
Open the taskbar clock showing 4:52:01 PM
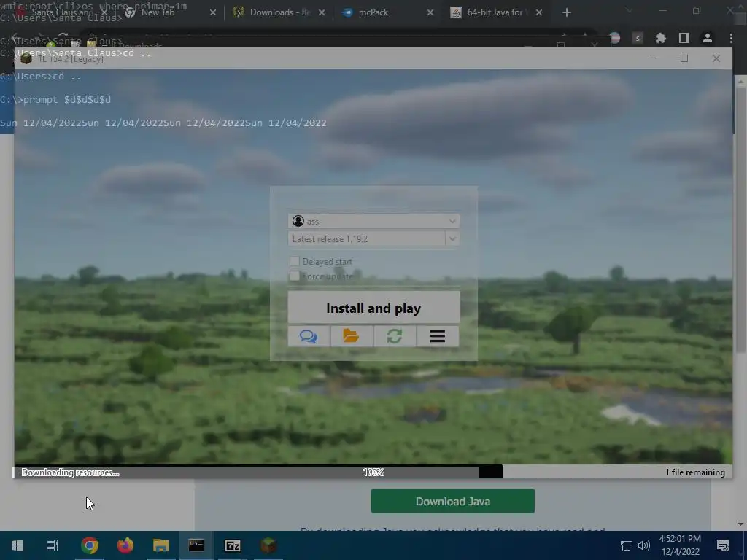coord(681,545)
